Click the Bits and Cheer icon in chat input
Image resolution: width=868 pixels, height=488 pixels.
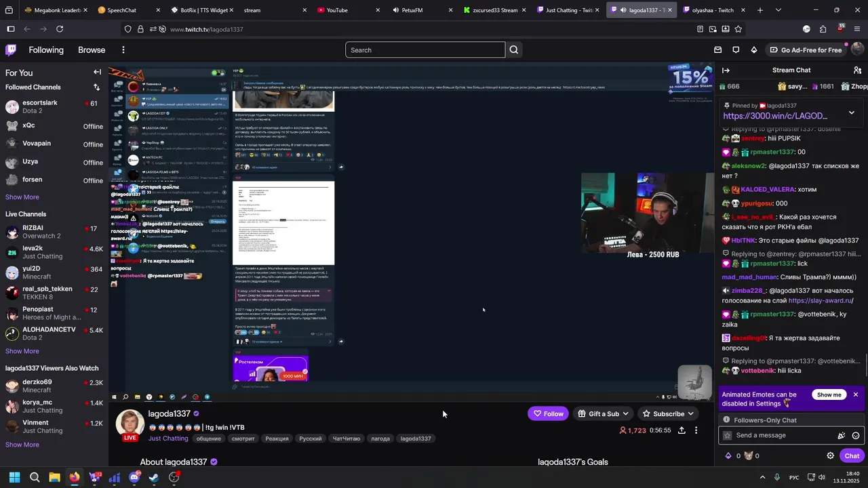click(x=842, y=436)
